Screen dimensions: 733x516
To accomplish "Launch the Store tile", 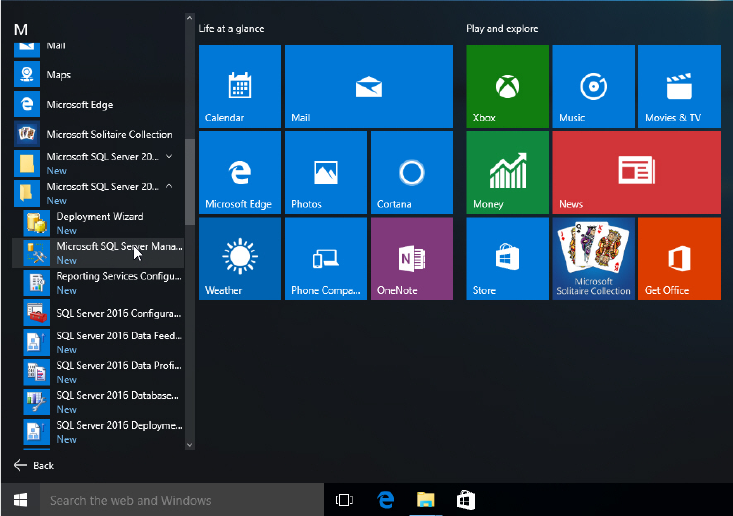I will pyautogui.click(x=507, y=258).
